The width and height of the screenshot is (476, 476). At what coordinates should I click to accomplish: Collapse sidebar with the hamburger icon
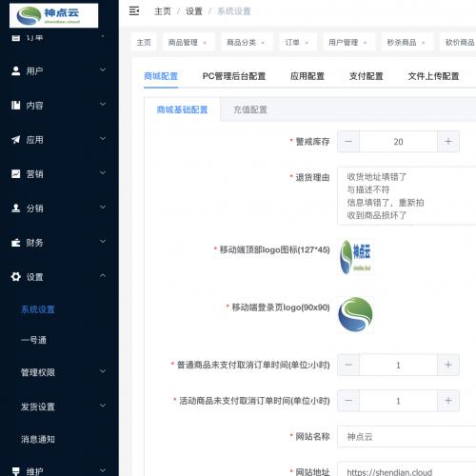tap(134, 11)
